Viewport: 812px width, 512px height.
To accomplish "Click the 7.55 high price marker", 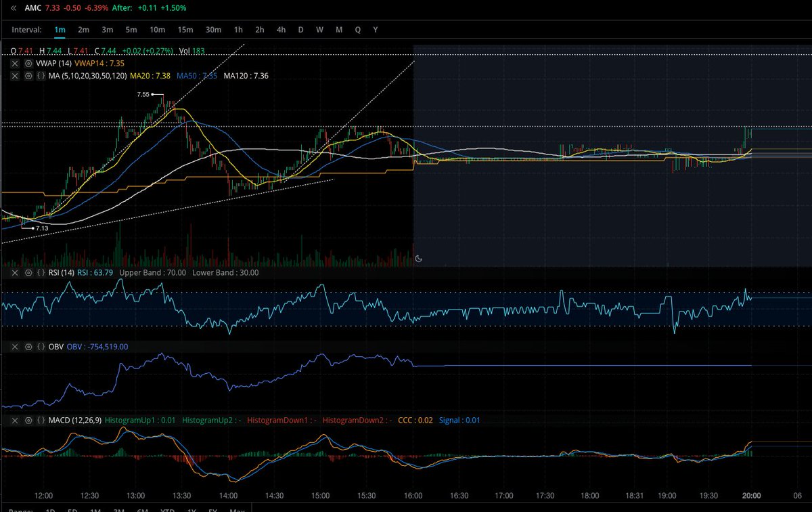I will (143, 94).
